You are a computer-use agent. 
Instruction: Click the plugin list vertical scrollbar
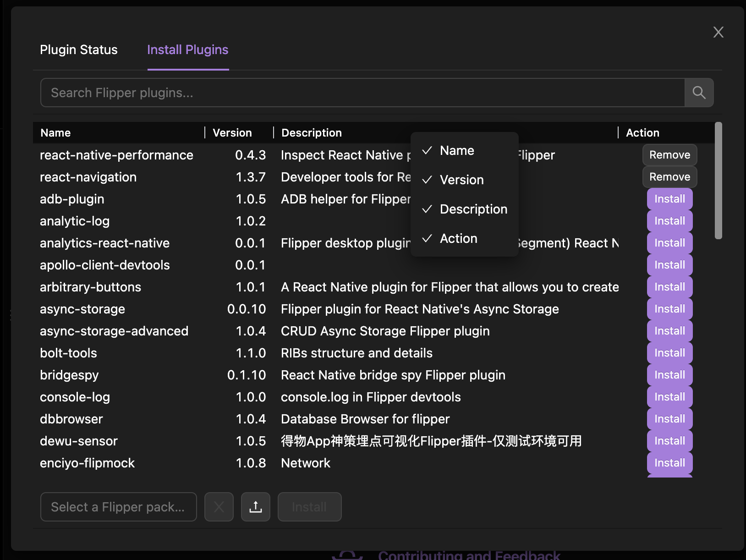tap(718, 181)
